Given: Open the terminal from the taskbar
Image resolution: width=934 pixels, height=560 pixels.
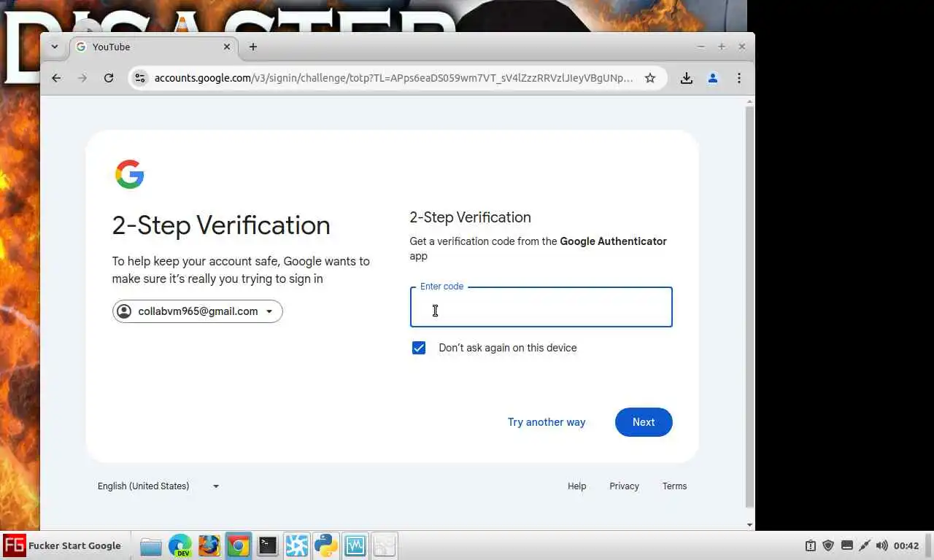Looking at the screenshot, I should 268,545.
